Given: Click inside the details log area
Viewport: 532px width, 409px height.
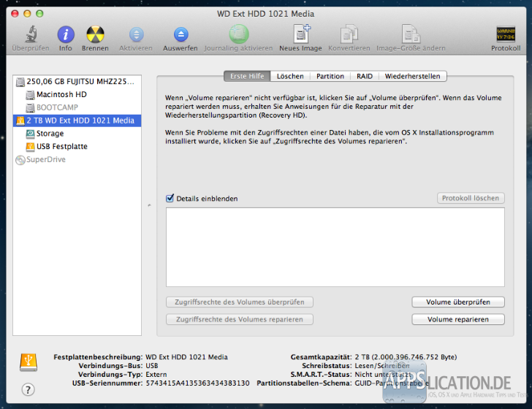Looking at the screenshot, I should 335,248.
